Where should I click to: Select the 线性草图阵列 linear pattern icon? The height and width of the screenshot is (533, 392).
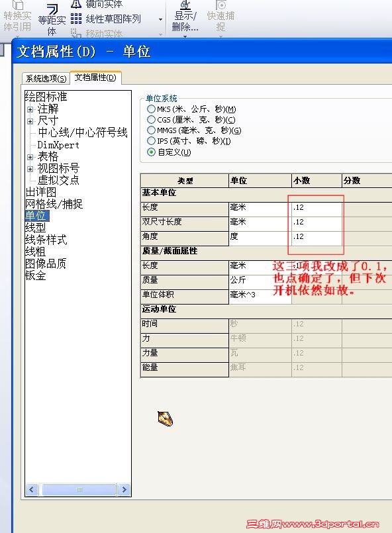[x=76, y=19]
